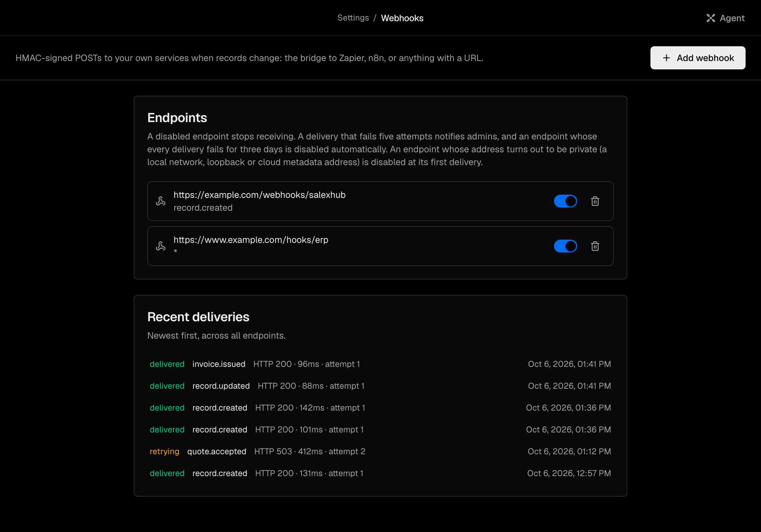
Task: Click webhook icon beside salexhub URL
Action: click(161, 201)
